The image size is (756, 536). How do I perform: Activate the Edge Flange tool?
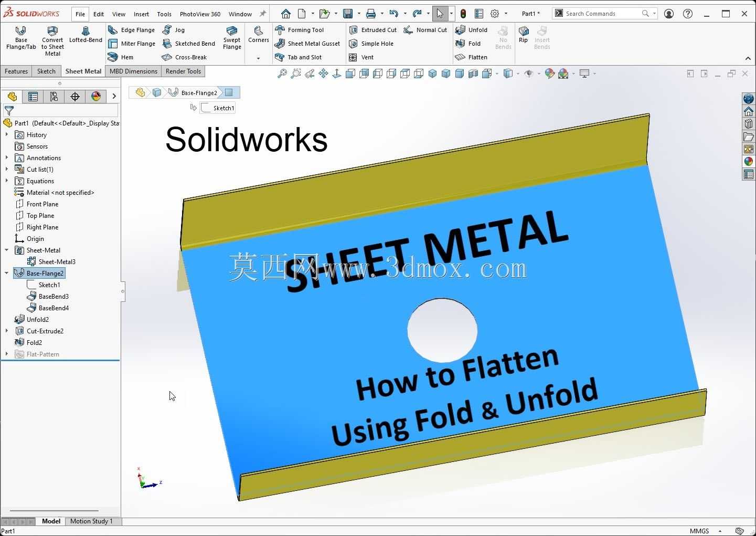click(x=132, y=30)
